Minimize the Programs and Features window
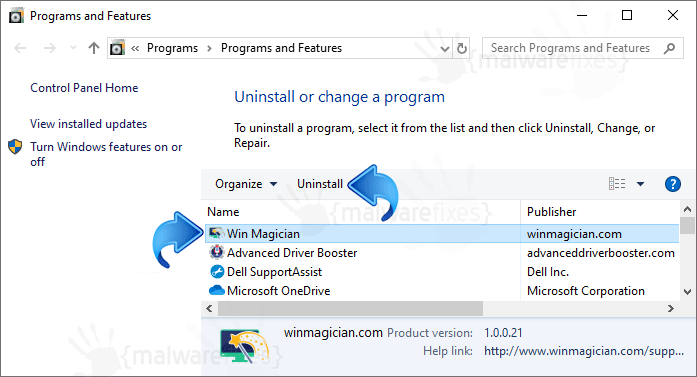This screenshot has width=697, height=377. [x=582, y=16]
